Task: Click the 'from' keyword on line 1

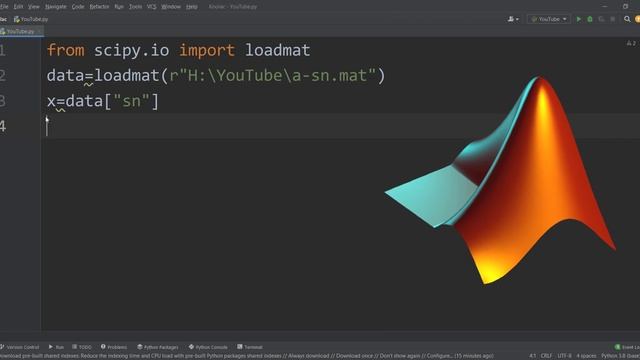Action: click(65, 51)
